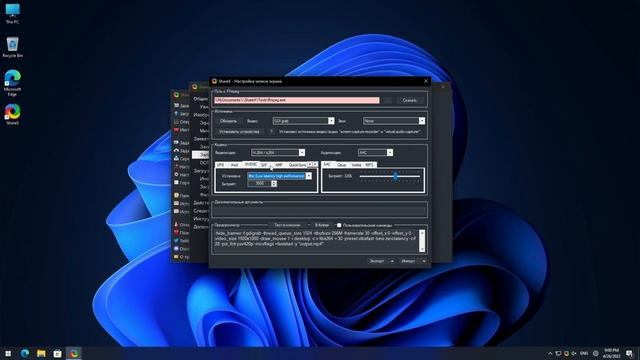The image size is (640, 360).
Task: Open the clock and date in the taskbar
Action: pos(611,353)
